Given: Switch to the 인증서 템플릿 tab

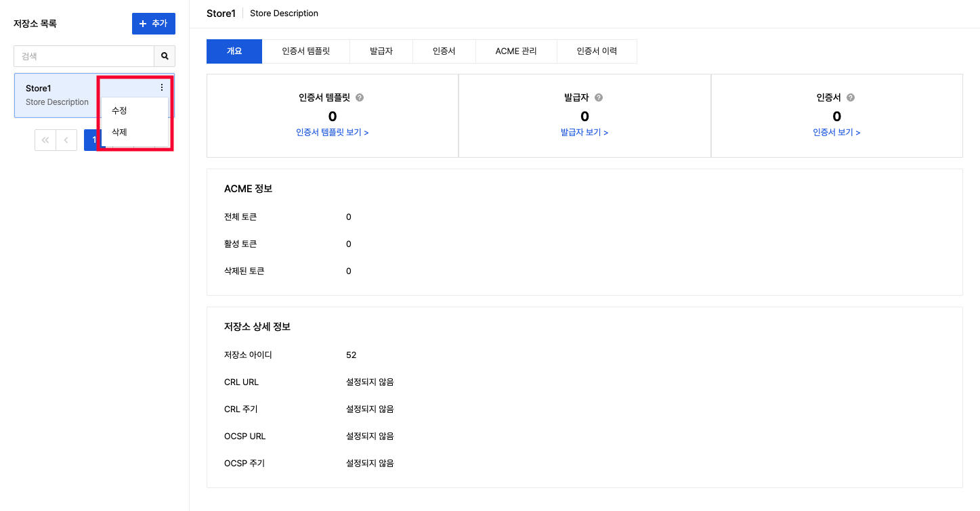Looking at the screenshot, I should tap(305, 51).
